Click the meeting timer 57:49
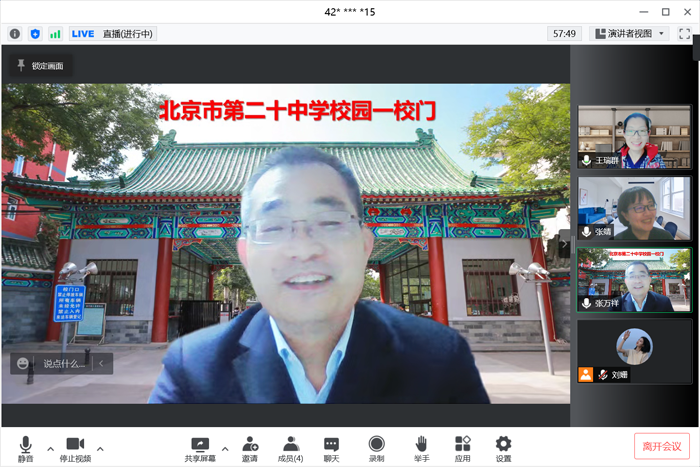 click(x=564, y=33)
